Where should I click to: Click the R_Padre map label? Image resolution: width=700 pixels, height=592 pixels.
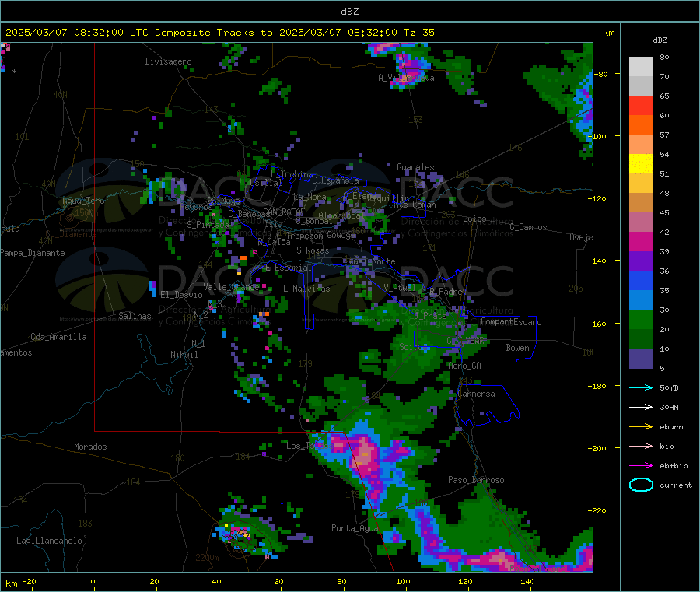(446, 292)
